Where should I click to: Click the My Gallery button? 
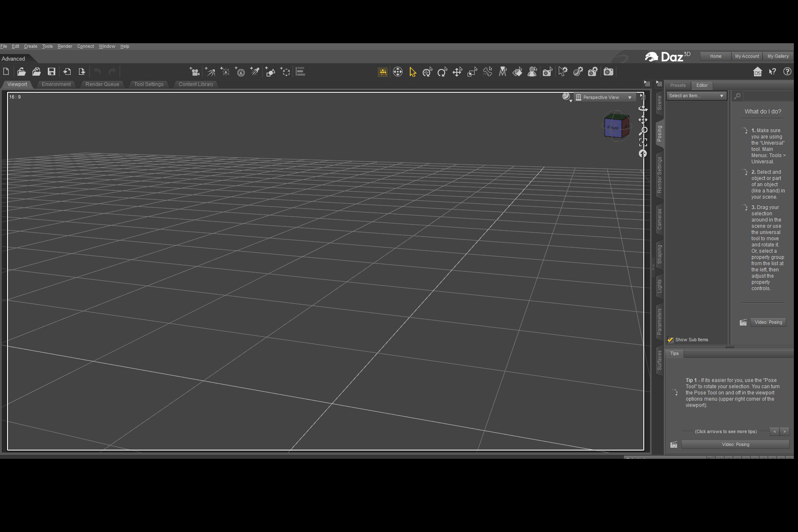778,56
